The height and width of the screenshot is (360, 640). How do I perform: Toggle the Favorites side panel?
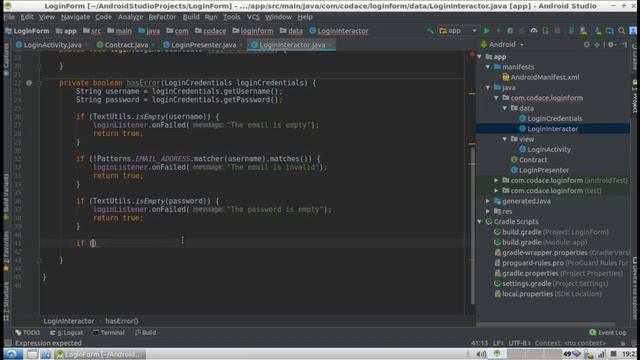click(x=6, y=251)
